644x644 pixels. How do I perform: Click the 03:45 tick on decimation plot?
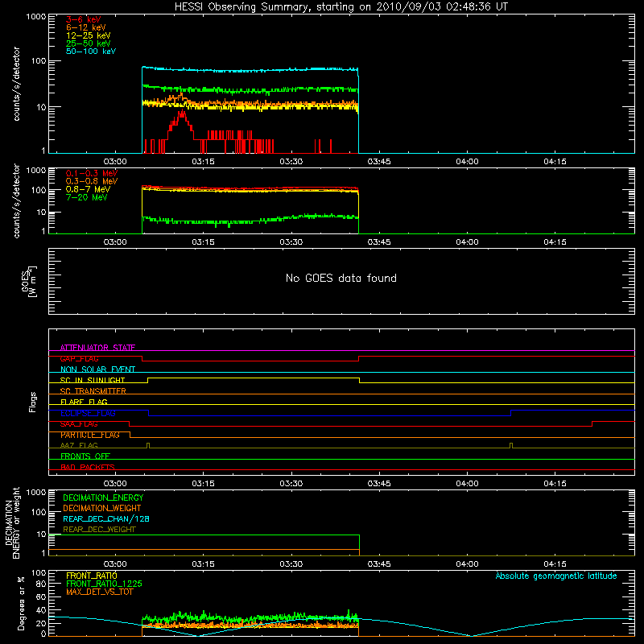click(379, 564)
